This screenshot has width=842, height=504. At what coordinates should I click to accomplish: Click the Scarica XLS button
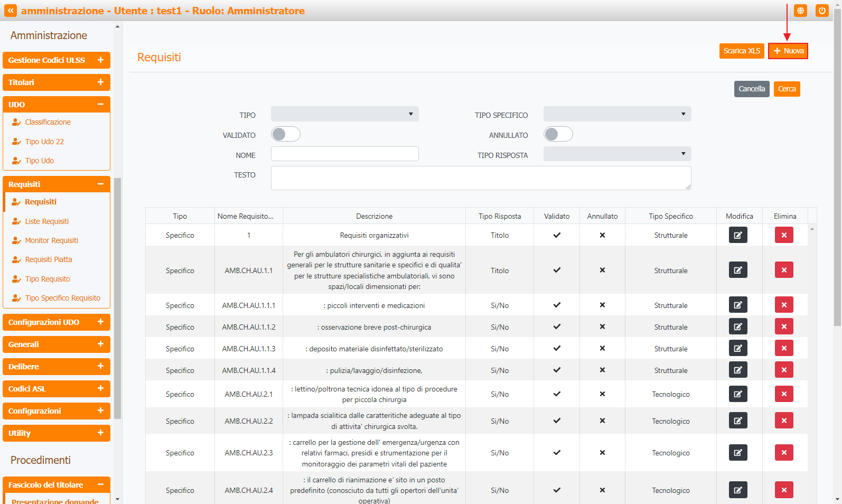pyautogui.click(x=741, y=51)
